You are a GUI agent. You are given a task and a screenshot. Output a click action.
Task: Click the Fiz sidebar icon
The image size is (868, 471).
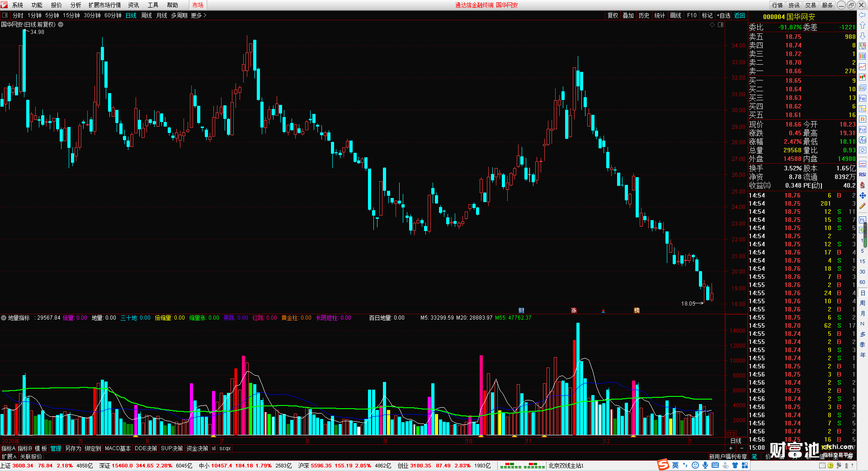(x=862, y=130)
